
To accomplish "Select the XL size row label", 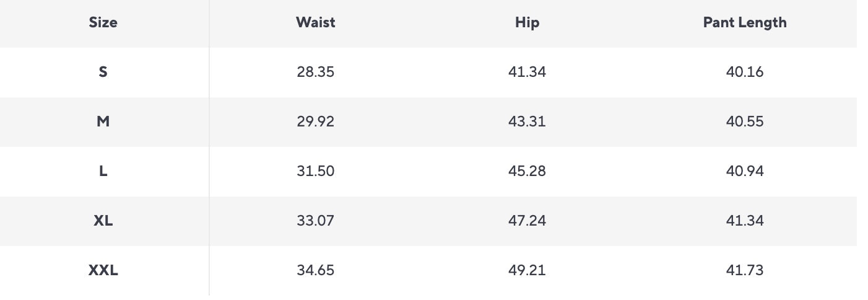I will coord(103,221).
